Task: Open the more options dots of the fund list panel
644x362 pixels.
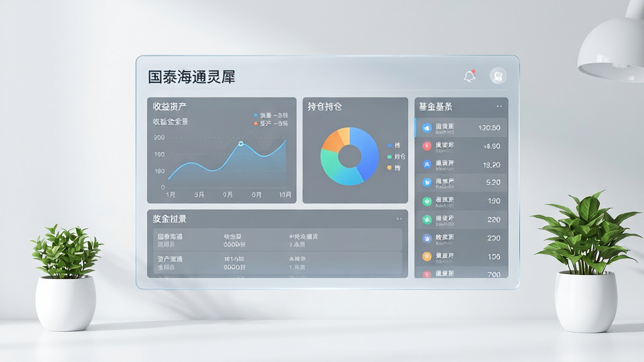Action: [499, 106]
